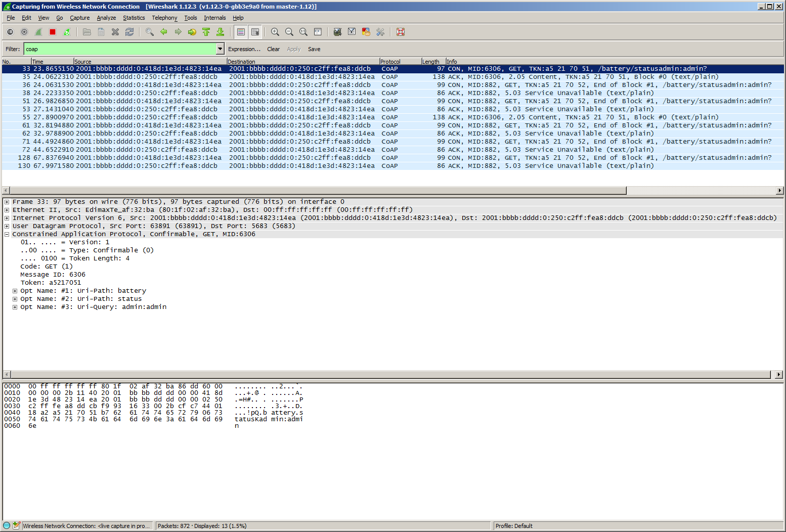This screenshot has height=532, width=786.
Task: Click right arrow of packet list scrollbar
Action: point(779,191)
